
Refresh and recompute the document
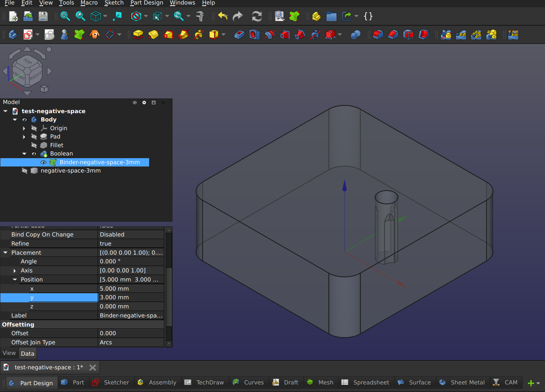tap(257, 16)
